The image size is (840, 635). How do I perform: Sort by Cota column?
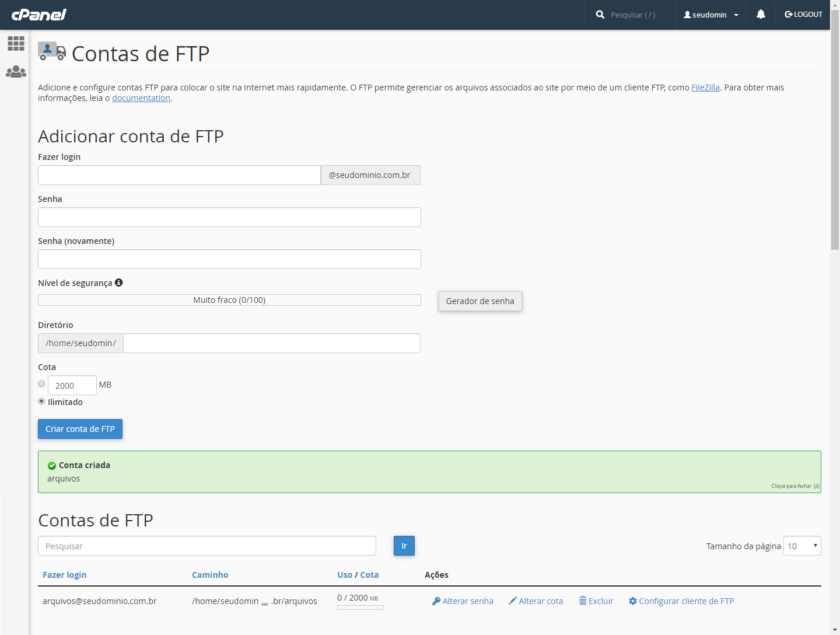[x=369, y=575]
